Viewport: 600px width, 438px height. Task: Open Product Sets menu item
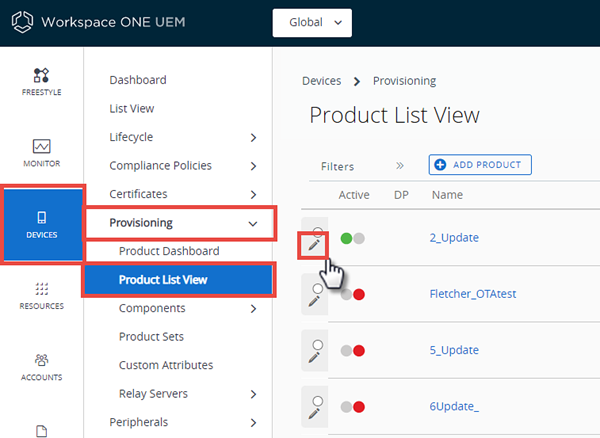(151, 337)
